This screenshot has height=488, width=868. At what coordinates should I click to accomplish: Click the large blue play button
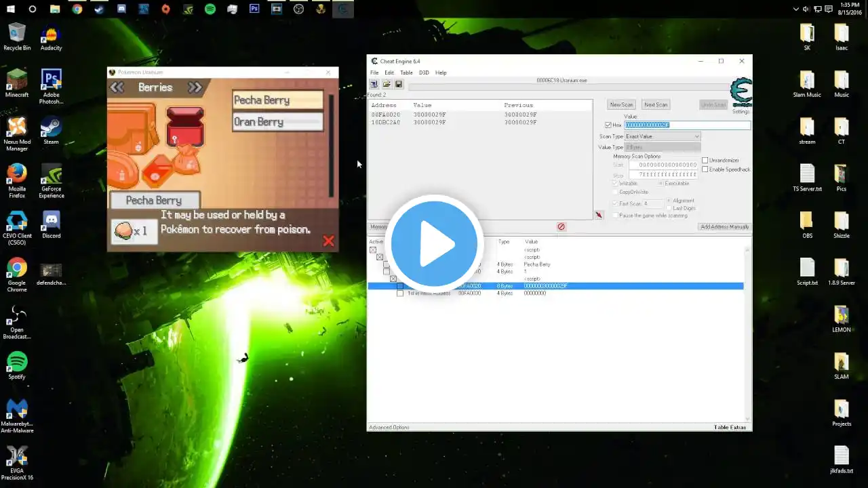coord(434,244)
